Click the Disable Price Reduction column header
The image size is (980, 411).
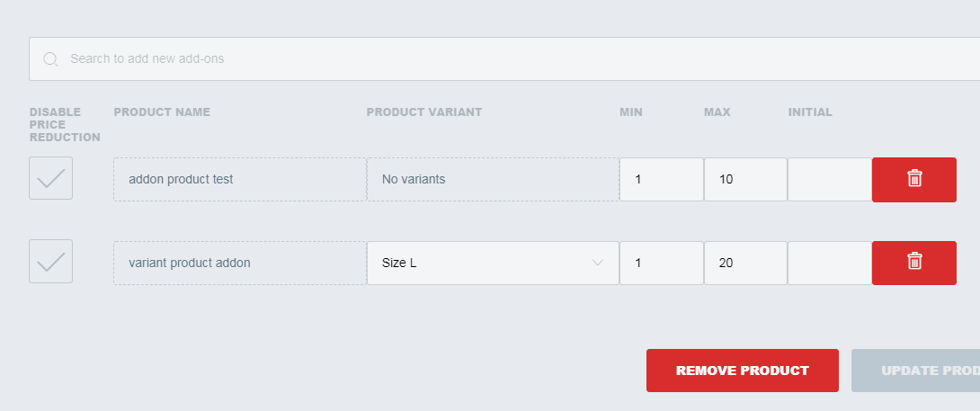pos(65,124)
